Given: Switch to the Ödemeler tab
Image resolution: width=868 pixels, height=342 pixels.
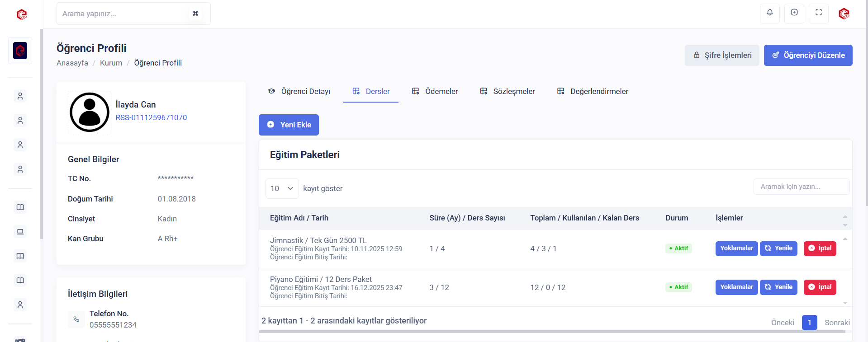Looking at the screenshot, I should point(435,91).
